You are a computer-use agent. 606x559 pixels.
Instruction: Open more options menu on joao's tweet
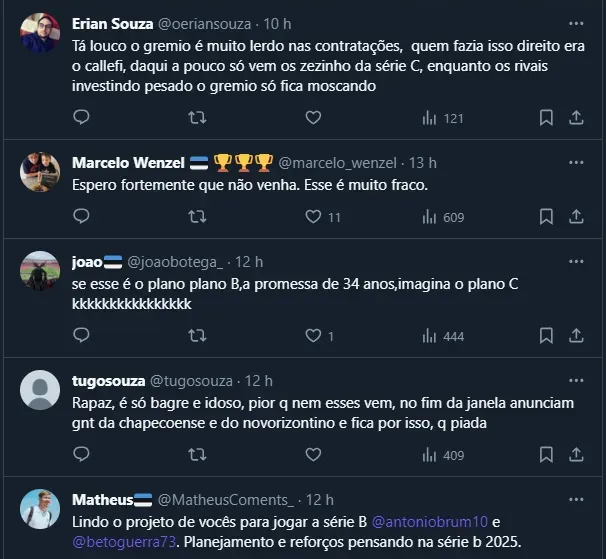576,262
